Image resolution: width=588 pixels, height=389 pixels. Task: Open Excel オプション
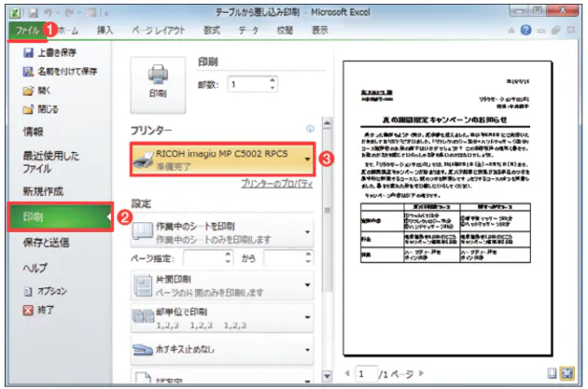coord(45,291)
